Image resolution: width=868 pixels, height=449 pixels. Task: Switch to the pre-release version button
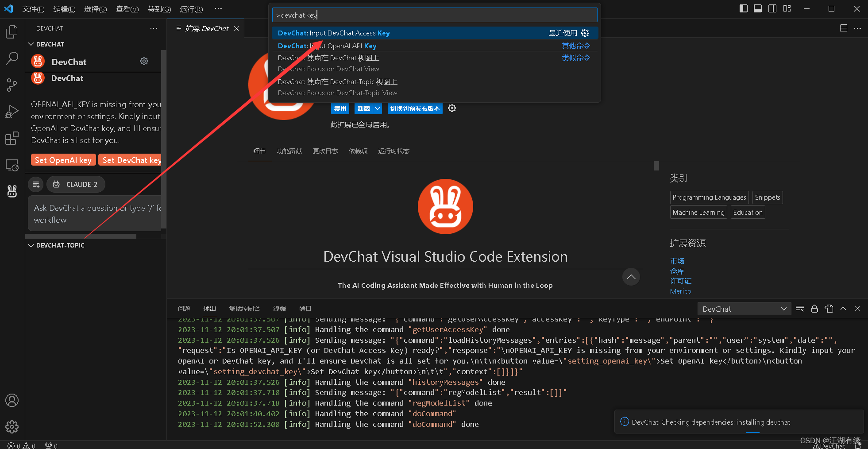click(415, 108)
